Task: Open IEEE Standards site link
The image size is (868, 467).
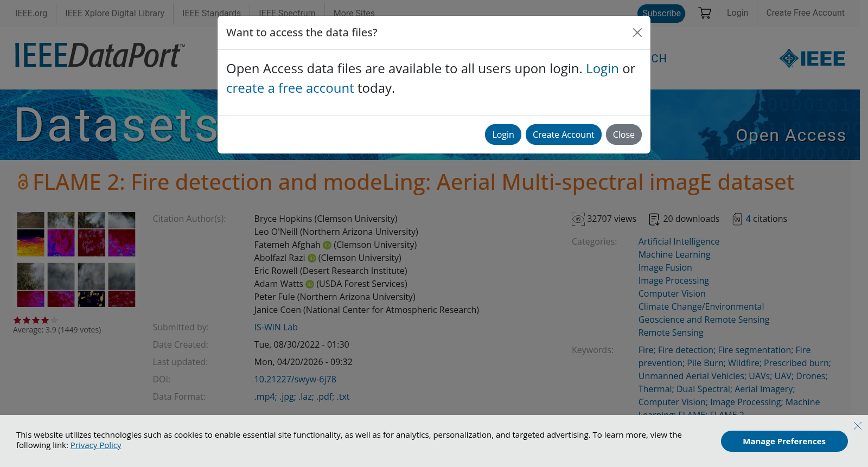Action: (x=212, y=13)
